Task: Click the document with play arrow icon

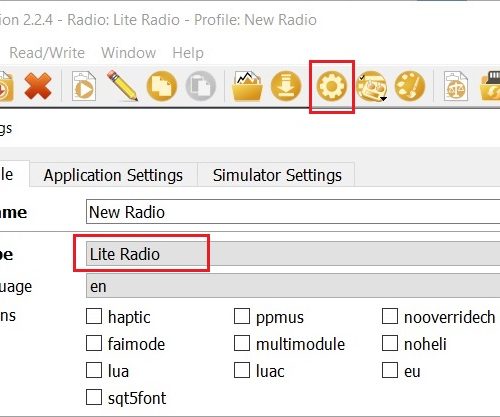Action: point(84,86)
